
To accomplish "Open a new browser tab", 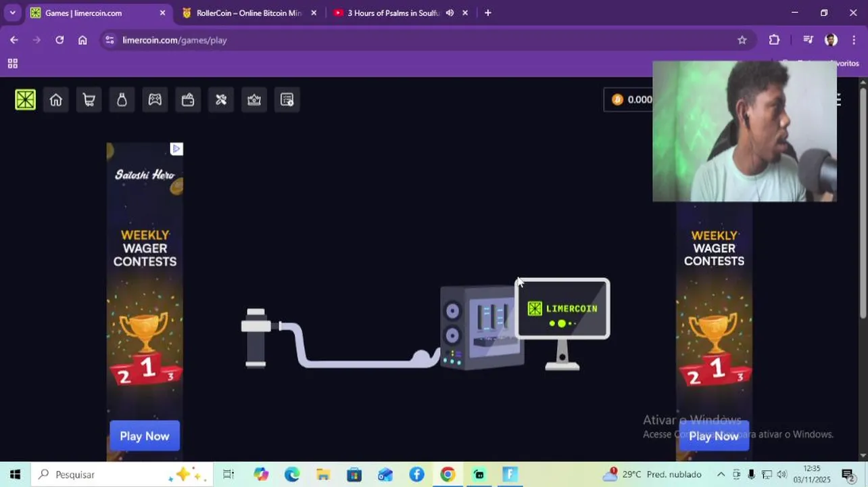I will 488,13.
